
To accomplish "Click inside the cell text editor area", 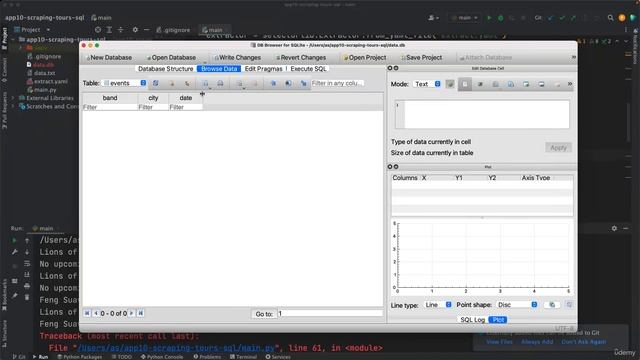I will pos(487,114).
